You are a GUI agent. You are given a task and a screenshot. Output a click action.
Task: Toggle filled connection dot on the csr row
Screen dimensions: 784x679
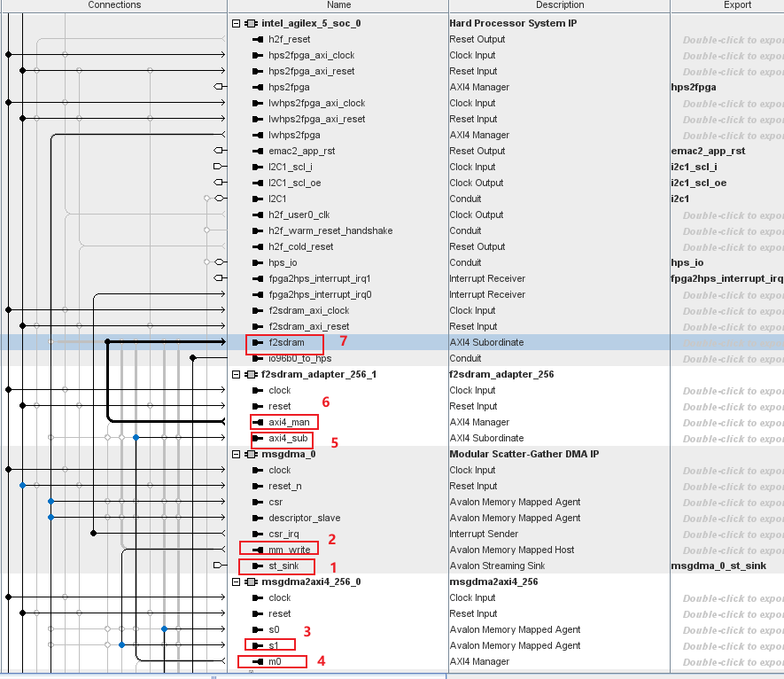(51, 502)
